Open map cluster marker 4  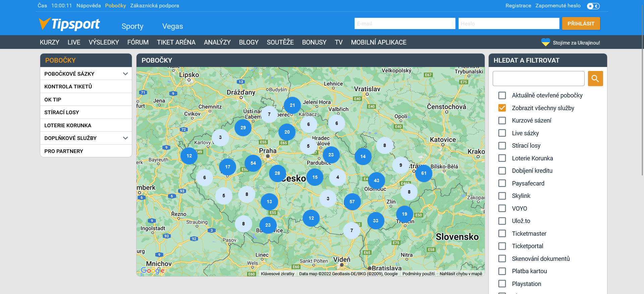(338, 177)
